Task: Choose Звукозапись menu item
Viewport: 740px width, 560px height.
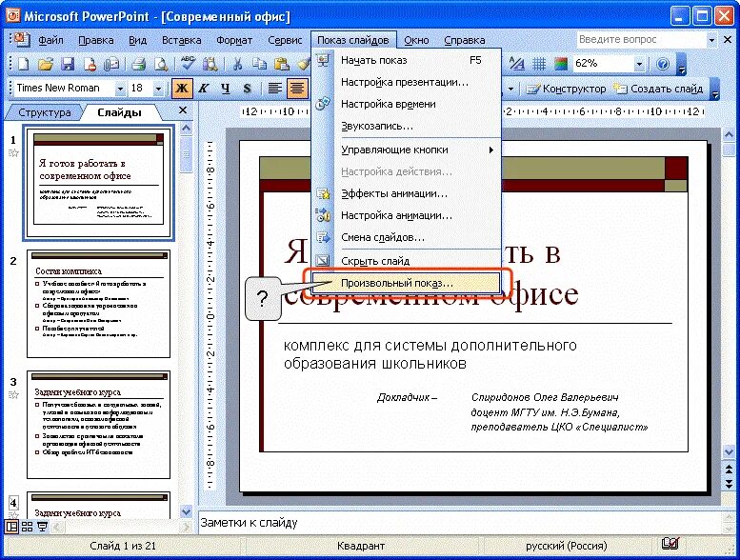Action: coord(406,126)
